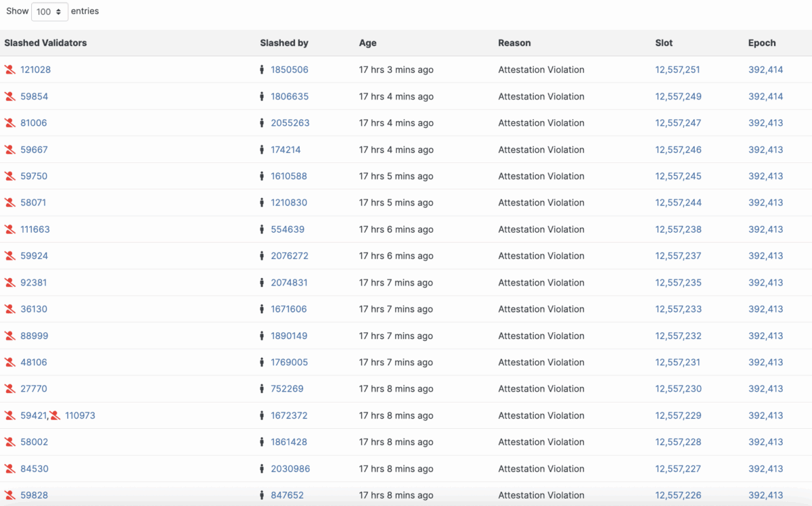Open slot 12,557,247
Screen dimensions: 812x506
coord(678,123)
